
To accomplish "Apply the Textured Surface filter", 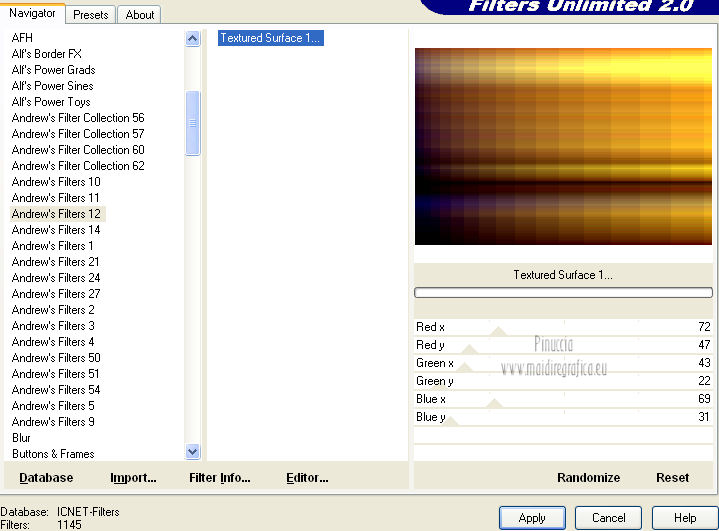I will pyautogui.click(x=532, y=518).
